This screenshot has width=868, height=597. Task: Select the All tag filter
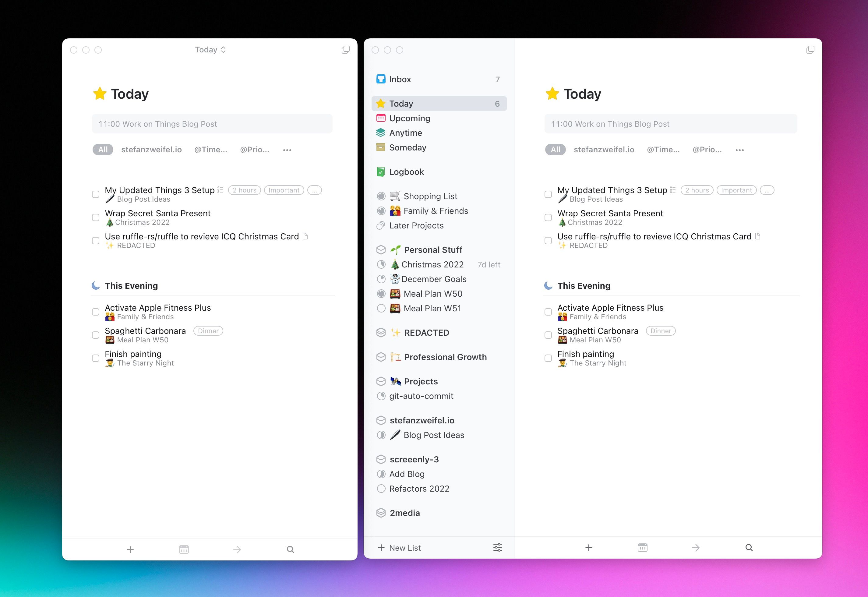pos(102,150)
